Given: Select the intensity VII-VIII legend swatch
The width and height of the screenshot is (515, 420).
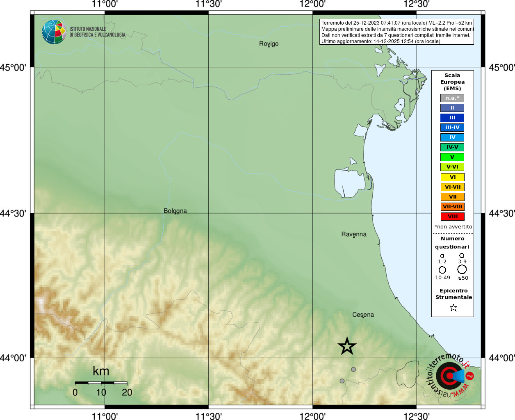Looking at the screenshot, I should pyautogui.click(x=452, y=207).
